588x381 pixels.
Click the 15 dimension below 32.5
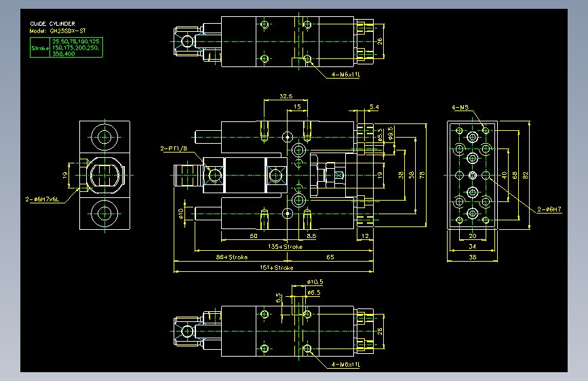click(x=297, y=106)
